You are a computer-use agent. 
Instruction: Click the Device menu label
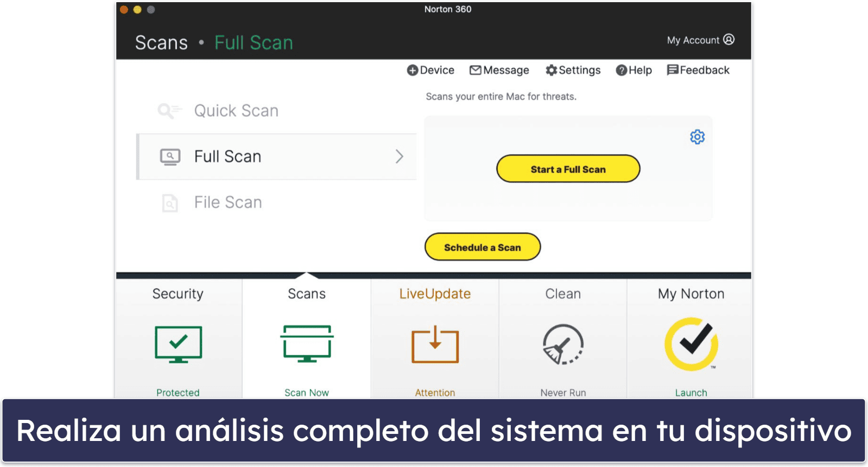437,71
